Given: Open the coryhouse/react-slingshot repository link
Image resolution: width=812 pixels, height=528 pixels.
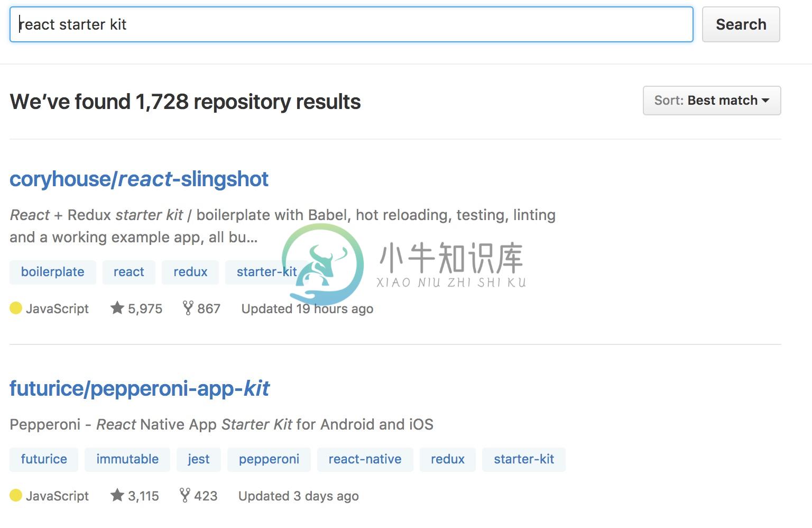Looking at the screenshot, I should point(139,179).
